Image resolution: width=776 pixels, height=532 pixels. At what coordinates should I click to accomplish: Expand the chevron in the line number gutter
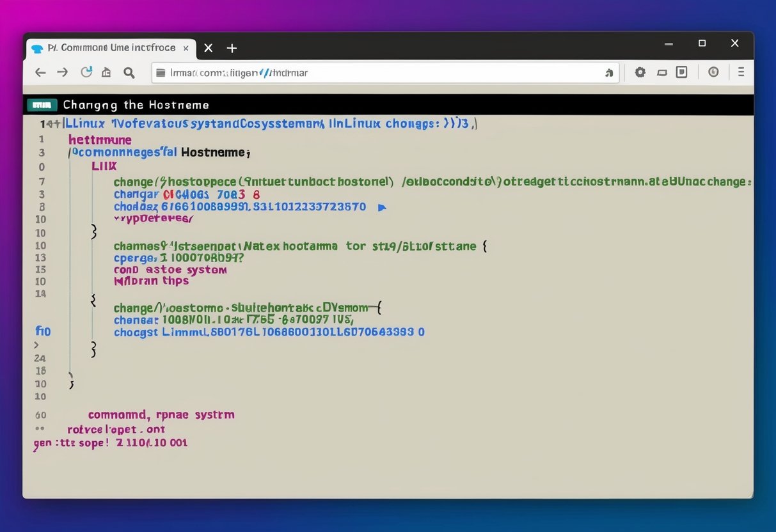(x=37, y=344)
